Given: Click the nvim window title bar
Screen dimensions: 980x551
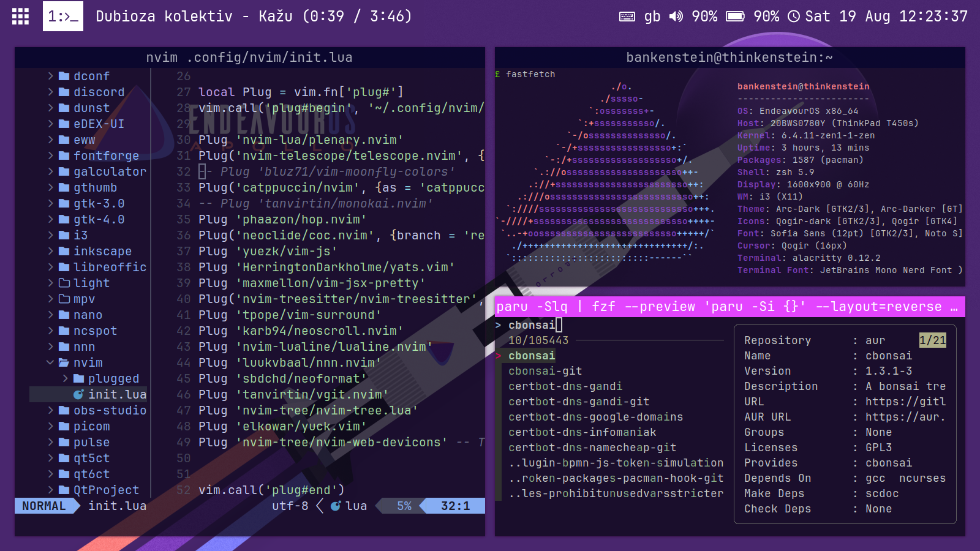Looking at the screenshot, I should pos(250,58).
